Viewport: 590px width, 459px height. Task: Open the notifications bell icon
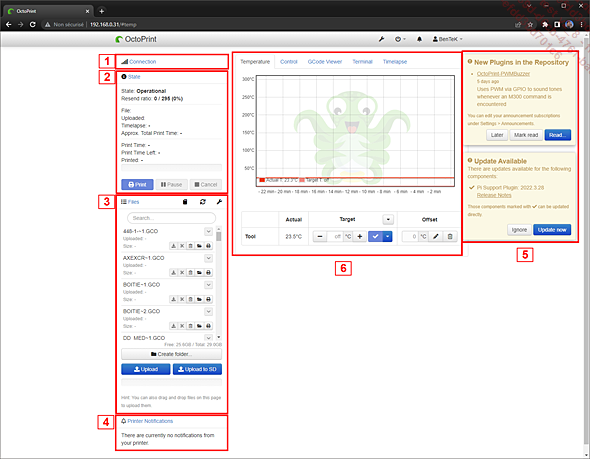(x=419, y=39)
